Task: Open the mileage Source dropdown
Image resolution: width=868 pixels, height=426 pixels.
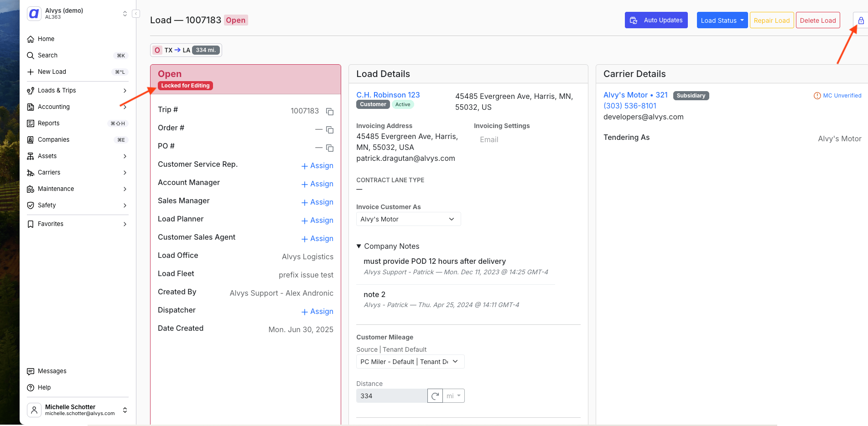Action: [x=410, y=362]
